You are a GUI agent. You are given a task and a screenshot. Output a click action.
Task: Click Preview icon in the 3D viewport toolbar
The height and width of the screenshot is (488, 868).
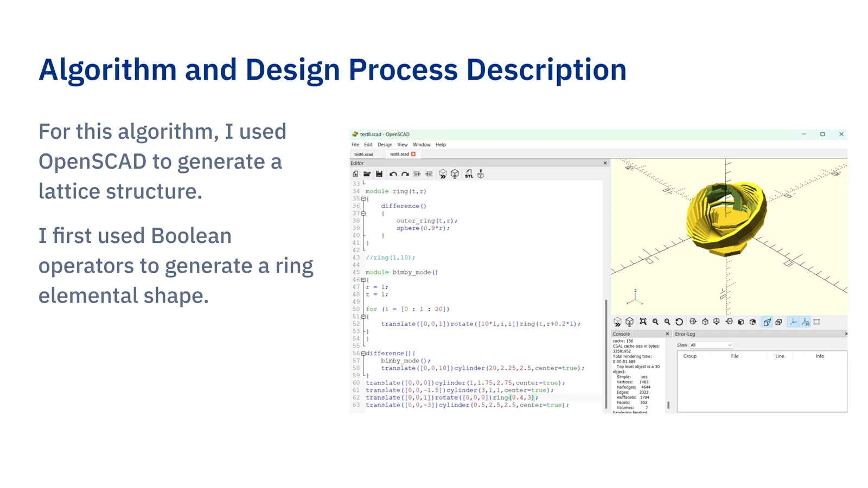click(617, 322)
